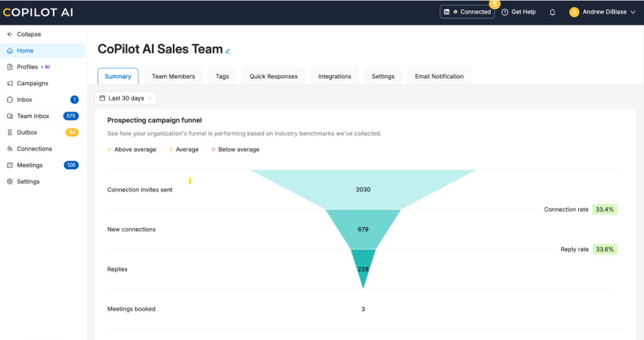The width and height of the screenshot is (644, 340).
Task: Open the Team Members tab
Action: tap(173, 76)
